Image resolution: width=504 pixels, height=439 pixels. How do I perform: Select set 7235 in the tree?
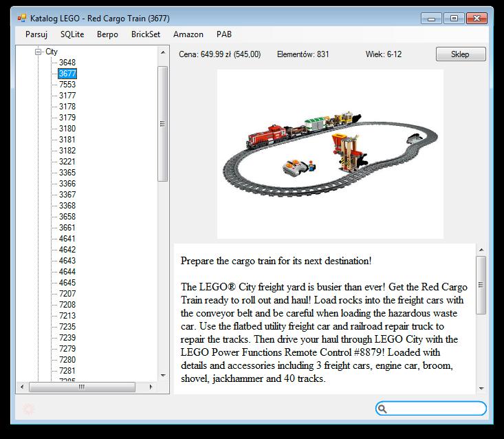(67, 327)
